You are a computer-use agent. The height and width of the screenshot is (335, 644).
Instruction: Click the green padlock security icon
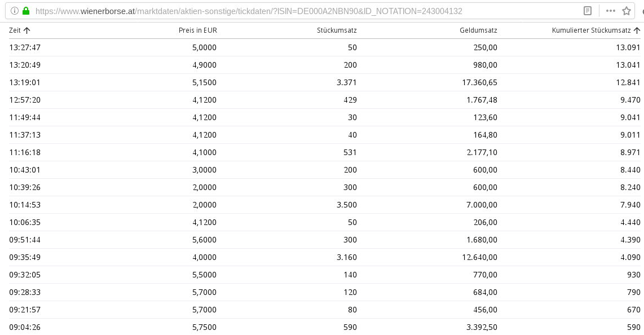click(x=25, y=11)
